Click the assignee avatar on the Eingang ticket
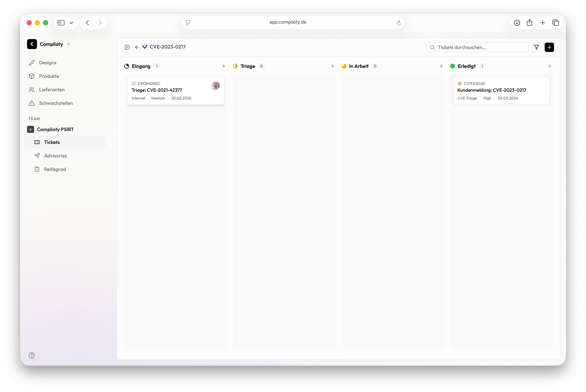586x392 pixels. 215,85
